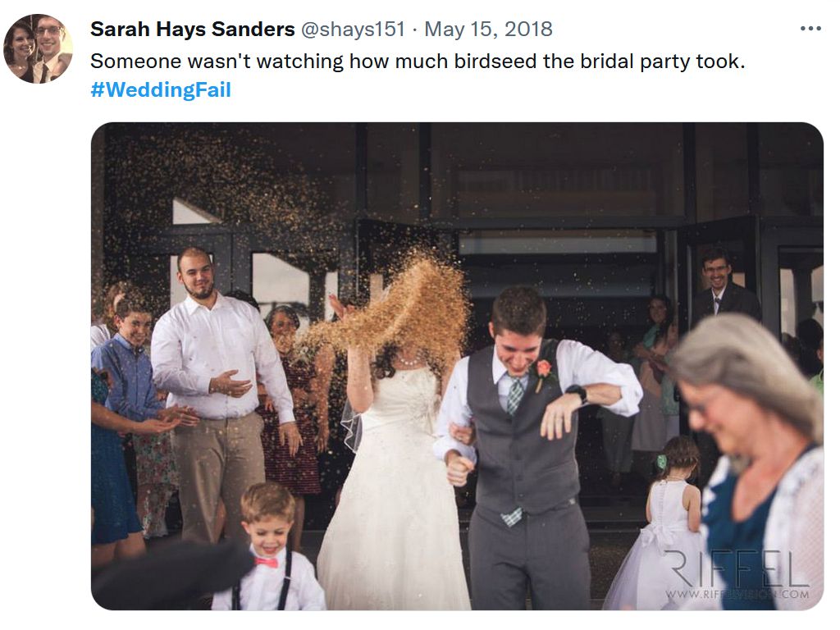This screenshot has width=840, height=630.
Task: Click the groom's black wristwatch
Action: [x=577, y=394]
